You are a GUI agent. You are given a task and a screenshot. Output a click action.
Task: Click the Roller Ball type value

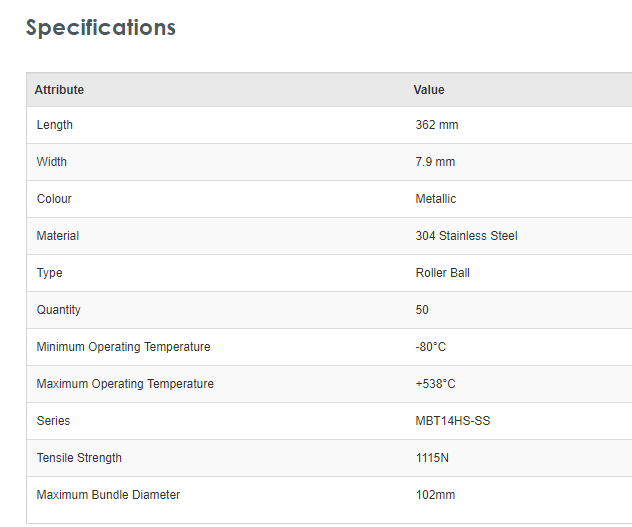(x=442, y=273)
